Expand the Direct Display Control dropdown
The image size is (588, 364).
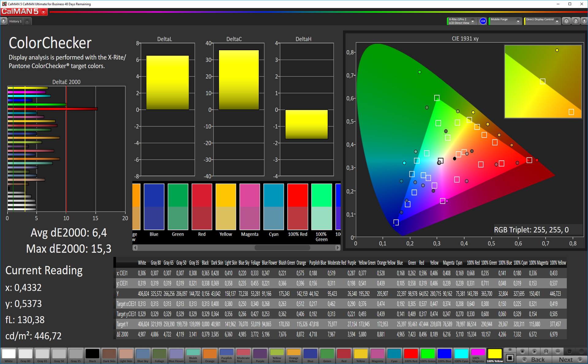click(557, 21)
